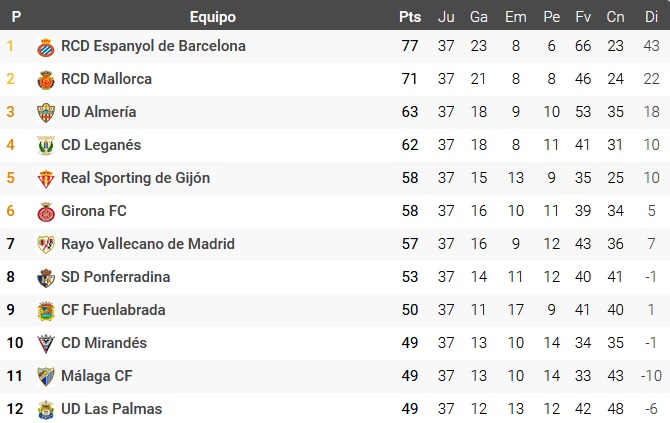Click the RCD Mallorca club crest

pyautogui.click(x=45, y=79)
